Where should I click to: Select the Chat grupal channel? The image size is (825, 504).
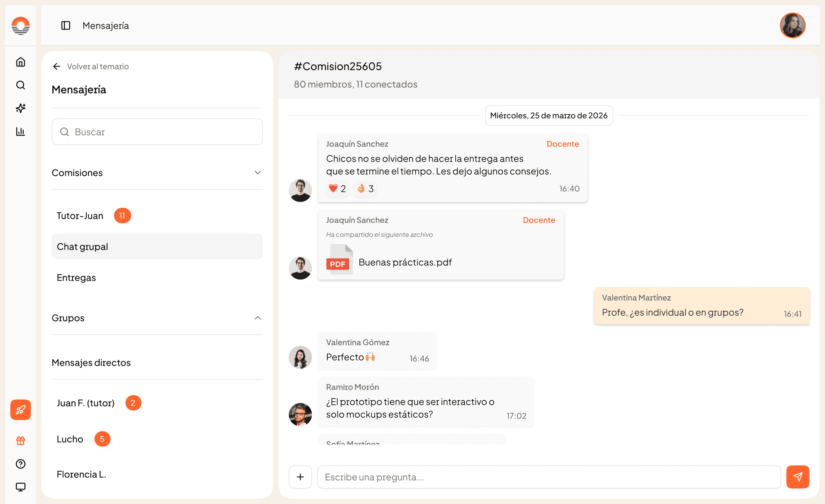pos(157,247)
